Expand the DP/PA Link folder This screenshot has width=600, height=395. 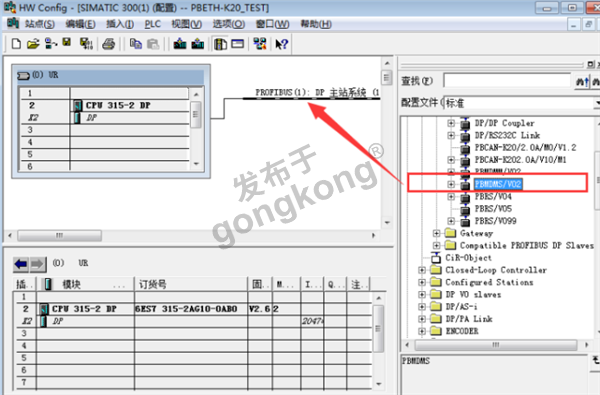pos(422,319)
